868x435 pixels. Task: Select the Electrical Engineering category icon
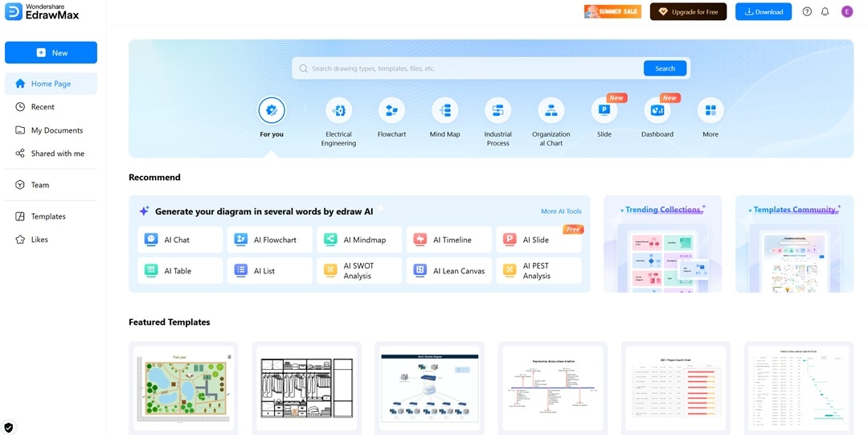tap(339, 111)
